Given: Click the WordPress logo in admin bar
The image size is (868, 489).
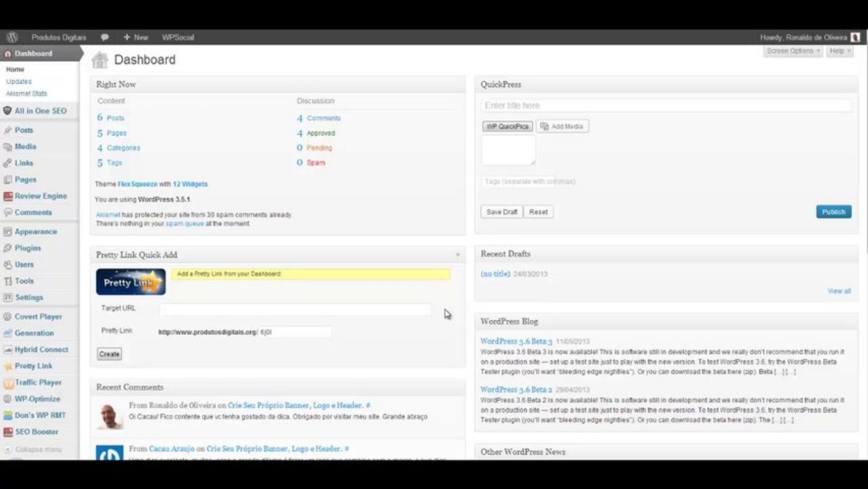Looking at the screenshot, I should point(12,37).
